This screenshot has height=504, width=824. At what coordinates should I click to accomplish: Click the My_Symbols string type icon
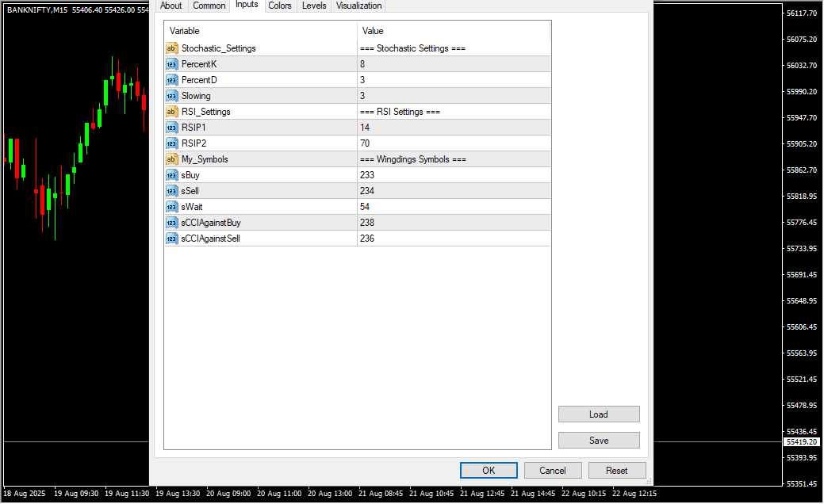(x=171, y=159)
